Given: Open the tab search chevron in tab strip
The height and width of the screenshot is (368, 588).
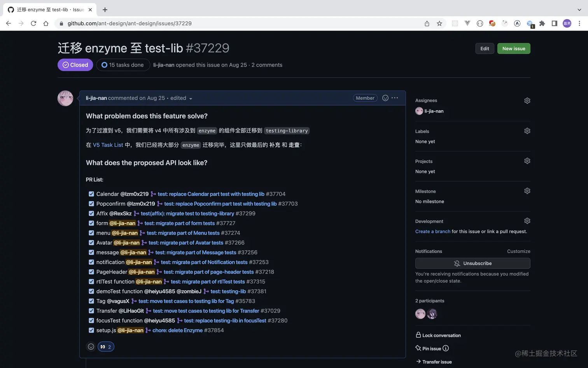Looking at the screenshot, I should tap(579, 10).
